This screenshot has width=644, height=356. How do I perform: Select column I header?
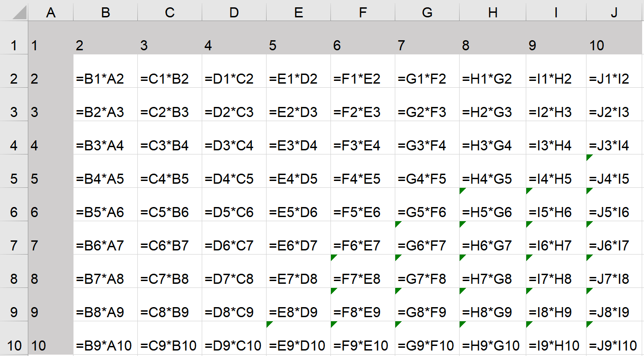556,11
